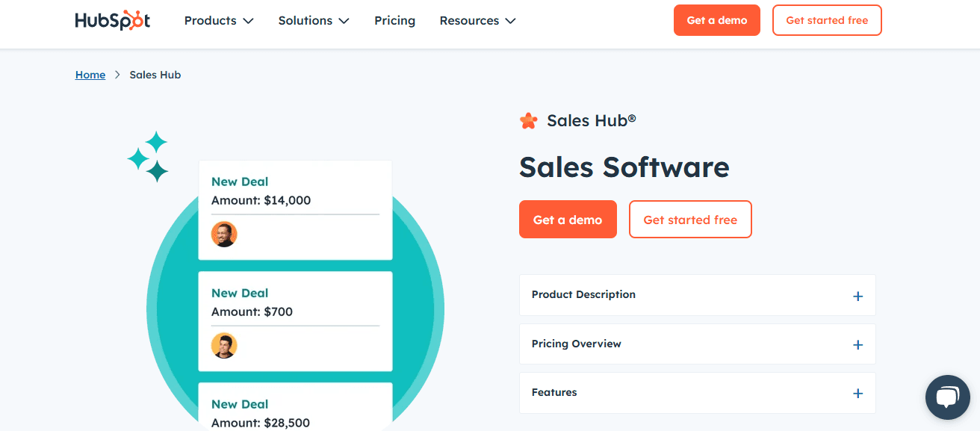Go to Pricing in the navigation

[x=394, y=21]
